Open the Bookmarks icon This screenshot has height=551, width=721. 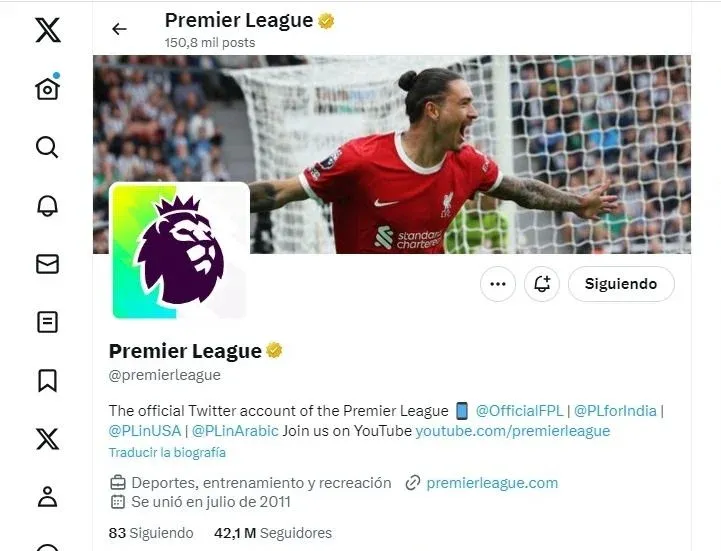(47, 380)
